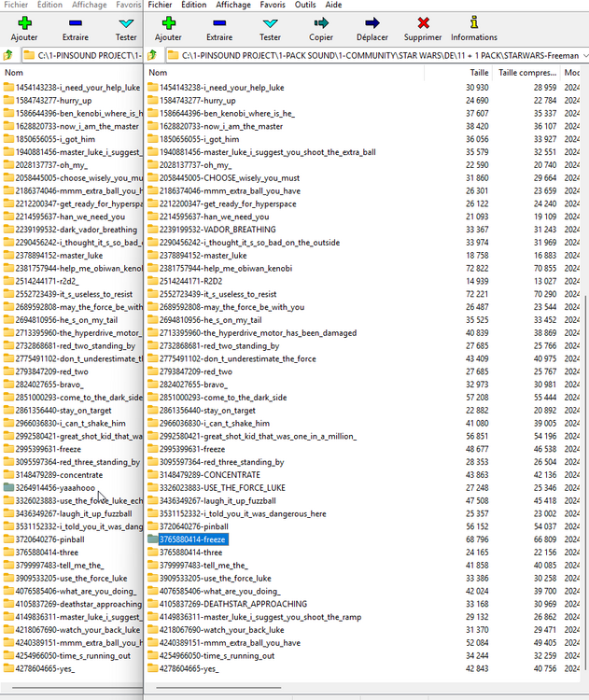Select 2689592808-may_the_force_be_with_you in right window
The width and height of the screenshot is (589, 700).
(x=231, y=307)
